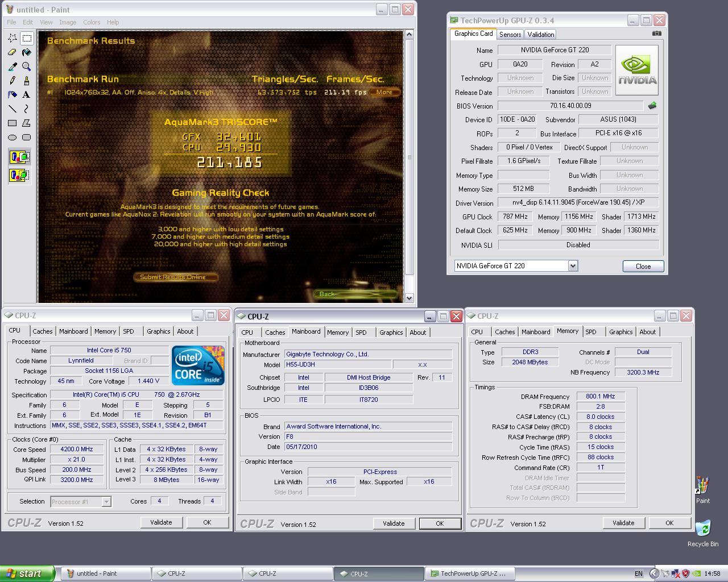Open Caches tab in the left CPU-Z window
The width and height of the screenshot is (728, 582).
pyautogui.click(x=42, y=331)
